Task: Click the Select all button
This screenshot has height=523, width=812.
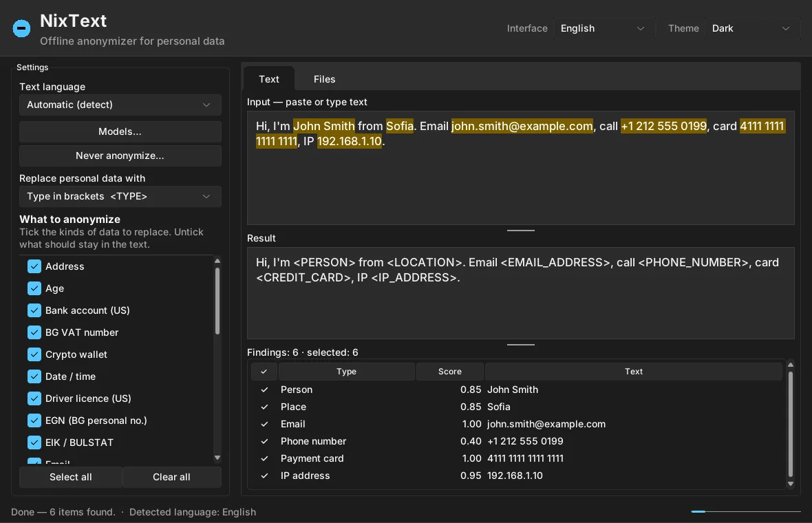Action: pyautogui.click(x=70, y=477)
